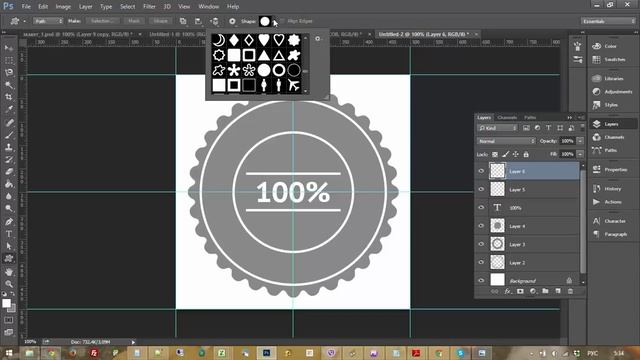Viewport: 640px width, 360px height.
Task: Open the Path tool mode dropdown
Action: click(x=48, y=21)
